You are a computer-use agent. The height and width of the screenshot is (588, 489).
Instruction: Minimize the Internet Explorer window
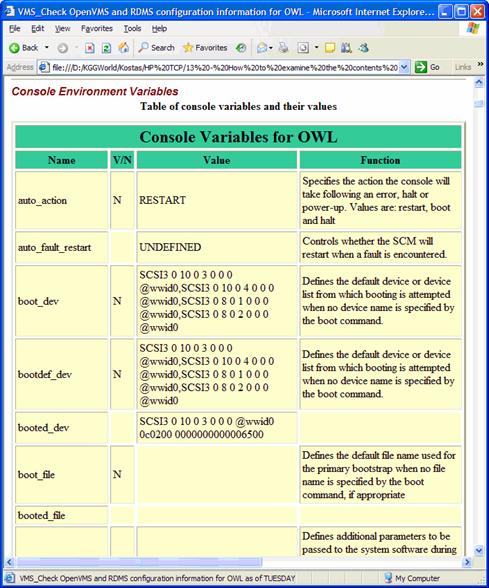(445, 11)
